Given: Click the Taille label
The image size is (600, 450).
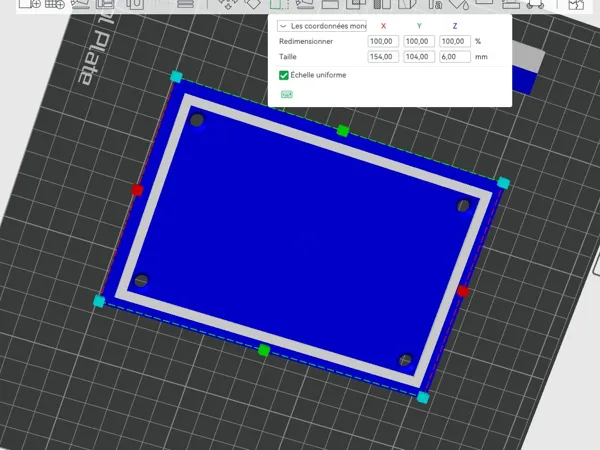Looking at the screenshot, I should [288, 57].
